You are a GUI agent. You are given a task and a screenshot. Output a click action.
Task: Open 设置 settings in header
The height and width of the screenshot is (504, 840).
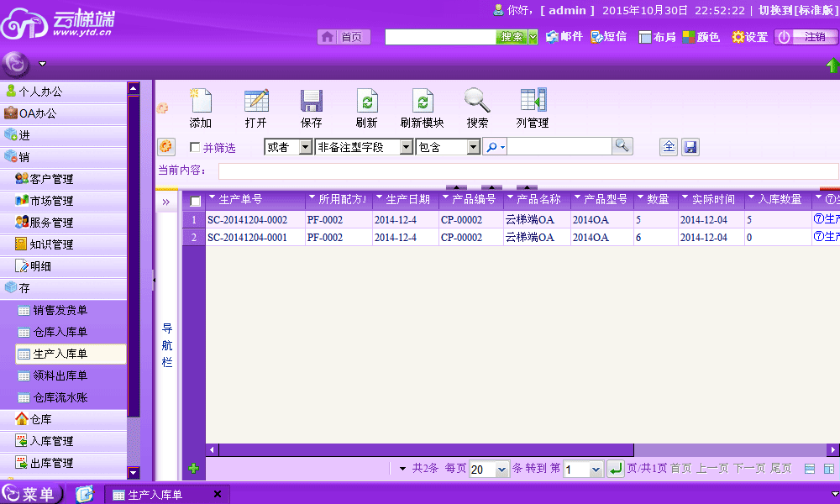point(750,36)
